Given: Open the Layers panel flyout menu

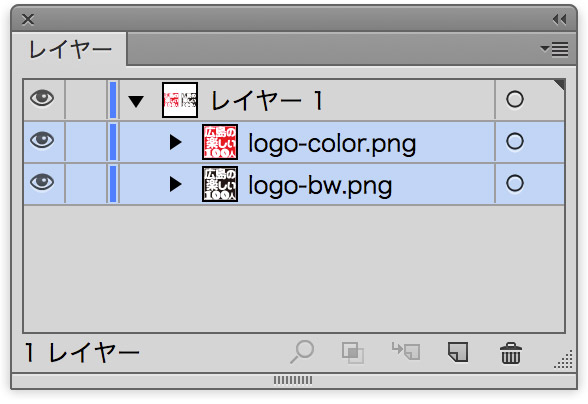Looking at the screenshot, I should point(555,49).
